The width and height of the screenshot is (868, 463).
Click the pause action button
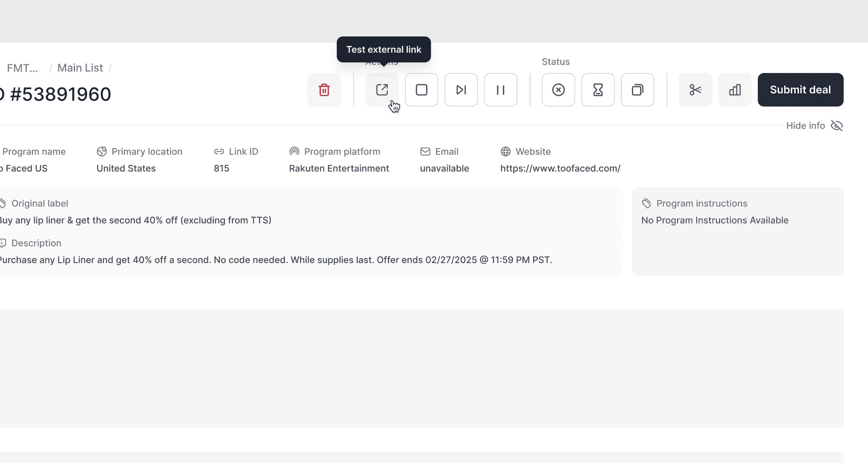pyautogui.click(x=501, y=90)
